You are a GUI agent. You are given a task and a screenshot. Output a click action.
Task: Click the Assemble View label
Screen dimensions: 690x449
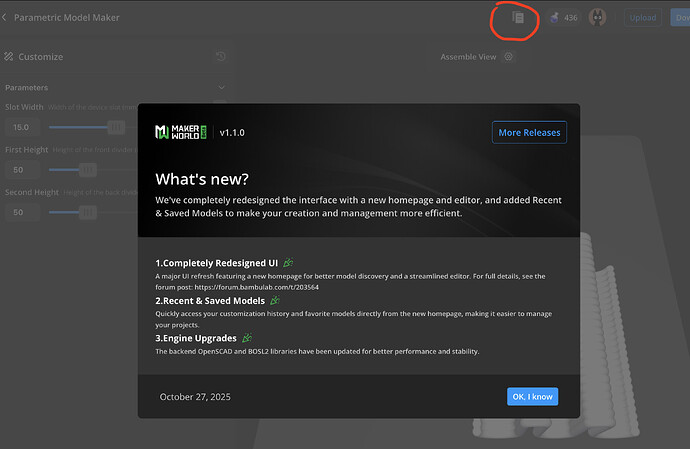point(468,57)
